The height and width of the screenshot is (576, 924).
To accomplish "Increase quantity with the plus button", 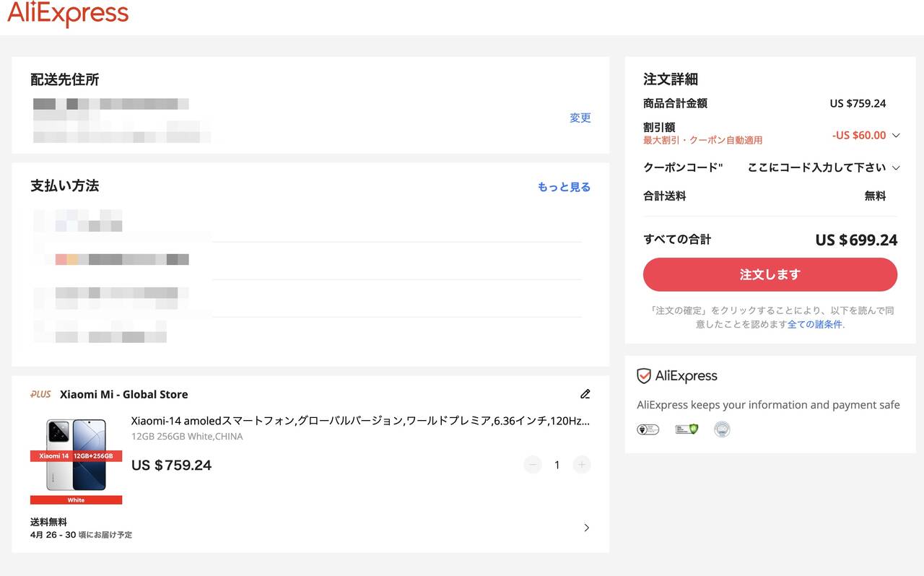I will pos(582,465).
